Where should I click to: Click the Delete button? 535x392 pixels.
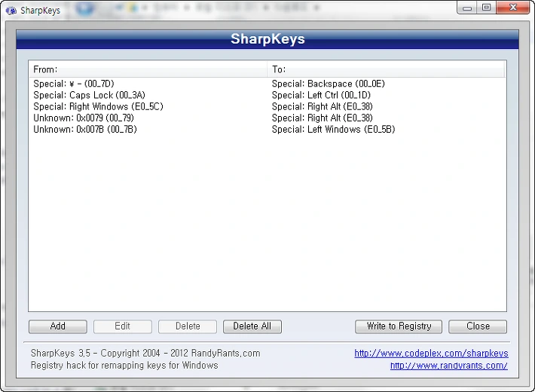coord(188,326)
